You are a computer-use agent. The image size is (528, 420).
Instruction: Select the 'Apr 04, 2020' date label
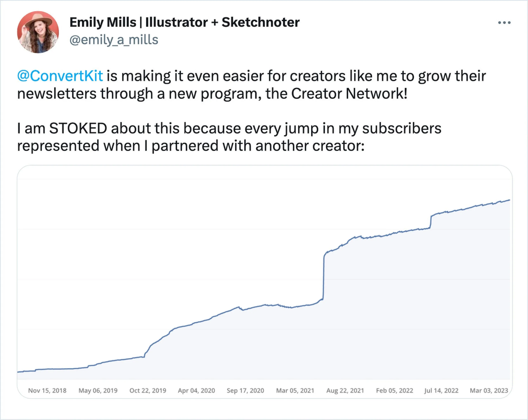coord(196,390)
